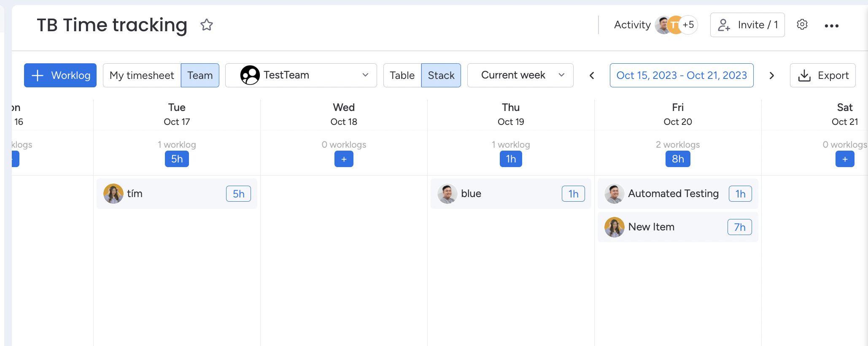The image size is (868, 346).
Task: Open the date range Oct 15 - Oct 21 picker
Action: (681, 76)
